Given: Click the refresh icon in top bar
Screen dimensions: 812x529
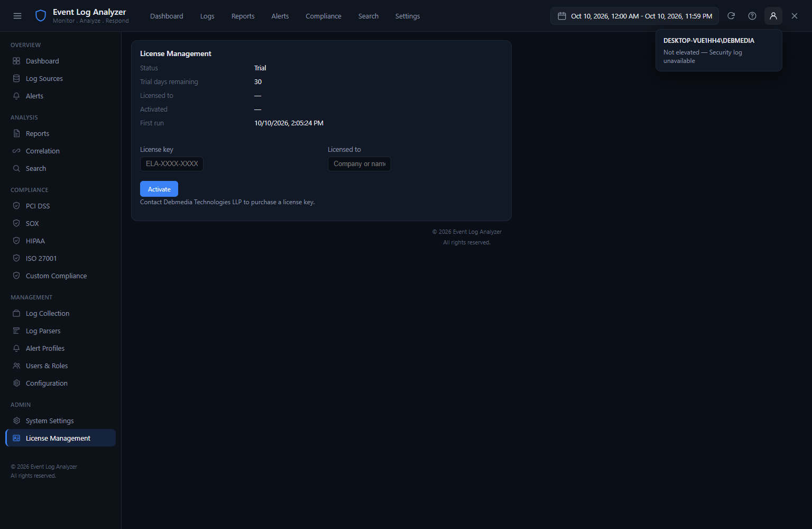Looking at the screenshot, I should coord(731,16).
